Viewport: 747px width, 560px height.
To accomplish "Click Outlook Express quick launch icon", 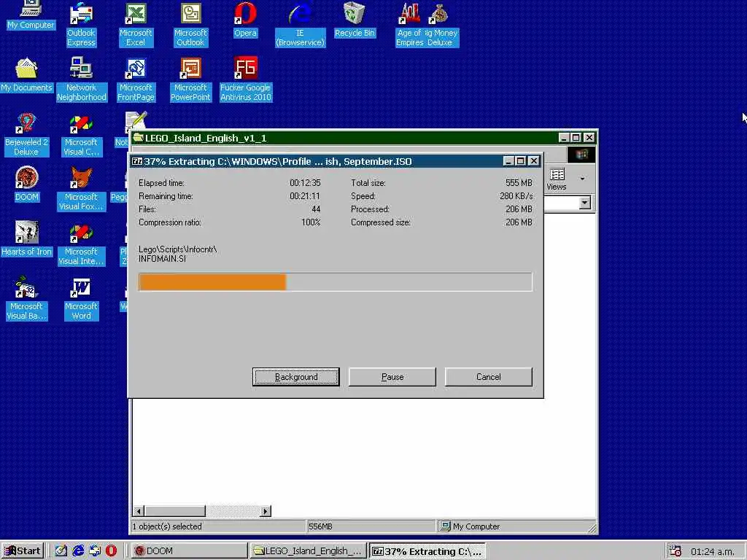I will (94, 551).
